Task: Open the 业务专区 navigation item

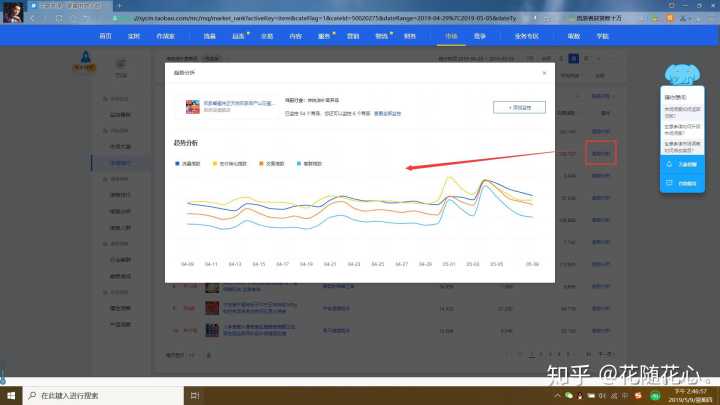Action: coord(527,35)
